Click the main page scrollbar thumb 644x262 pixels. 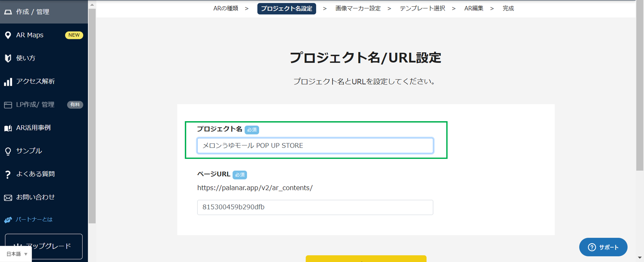[x=640, y=85]
